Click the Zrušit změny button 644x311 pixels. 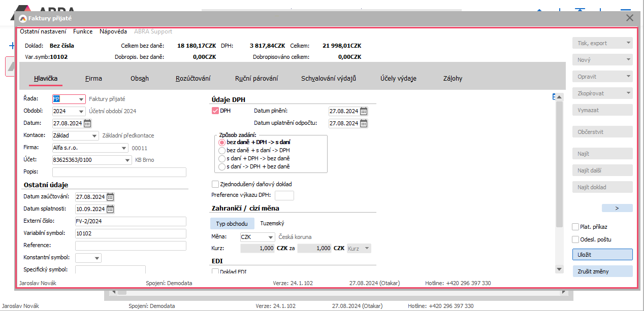click(602, 271)
